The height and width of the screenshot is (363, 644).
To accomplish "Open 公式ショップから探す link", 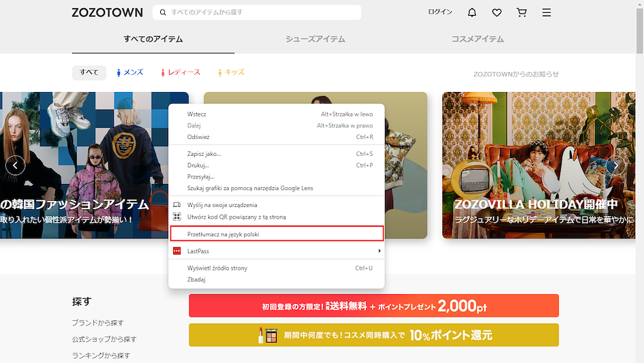I will (x=104, y=339).
